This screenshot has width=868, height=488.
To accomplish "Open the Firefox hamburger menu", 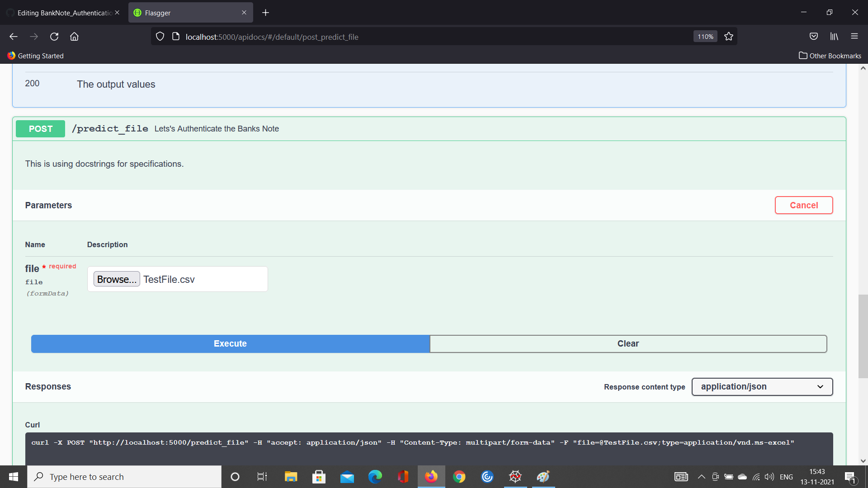I will coord(854,37).
